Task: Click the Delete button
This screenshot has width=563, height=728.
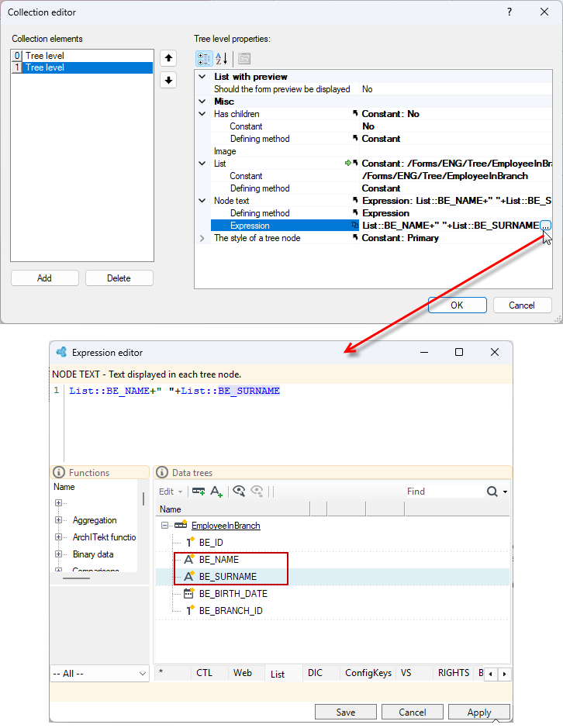Action: pos(119,278)
